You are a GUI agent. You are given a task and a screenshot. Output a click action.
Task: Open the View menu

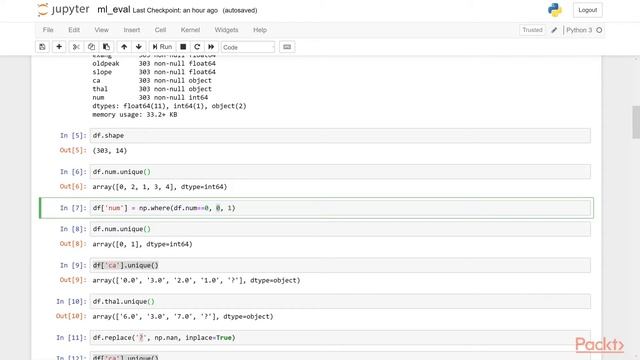102,30
